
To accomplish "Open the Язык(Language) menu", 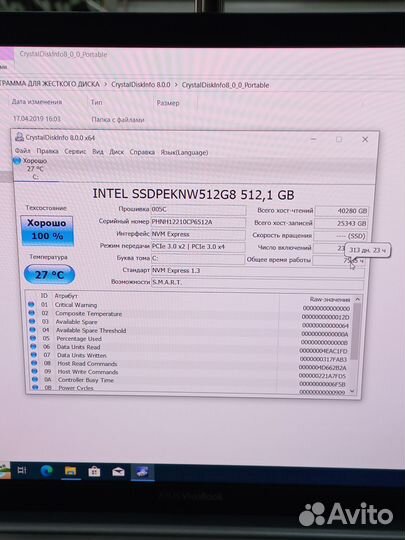I will (x=184, y=152).
